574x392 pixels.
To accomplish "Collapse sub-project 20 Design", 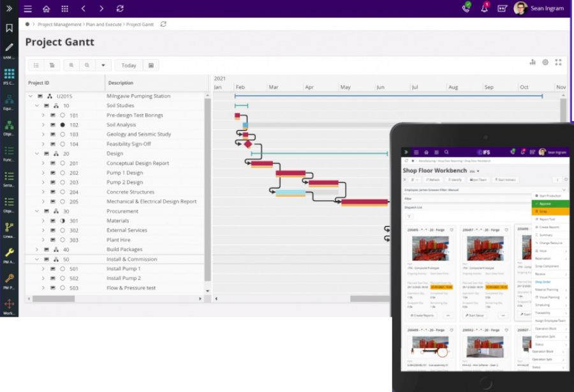I will point(37,154).
